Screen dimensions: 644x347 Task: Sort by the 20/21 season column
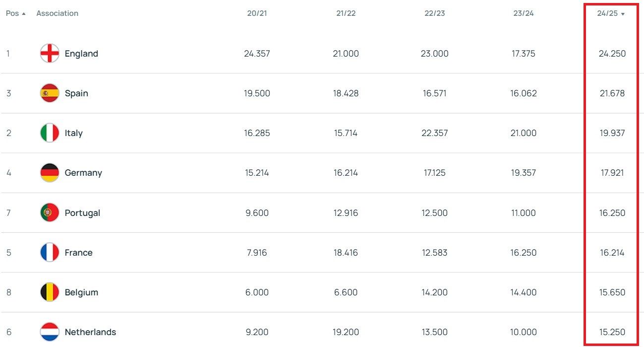pyautogui.click(x=257, y=13)
